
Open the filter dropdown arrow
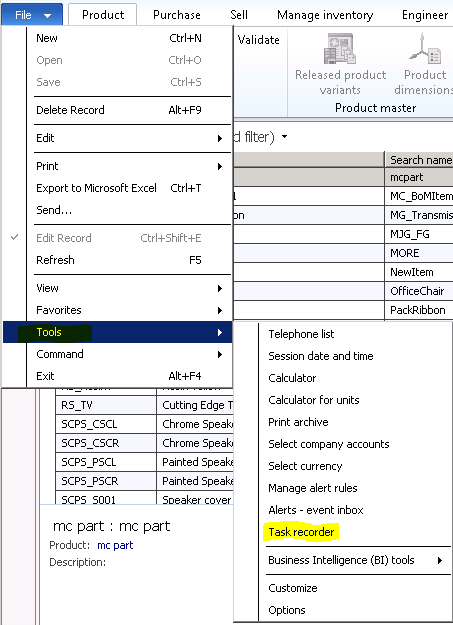(x=284, y=137)
